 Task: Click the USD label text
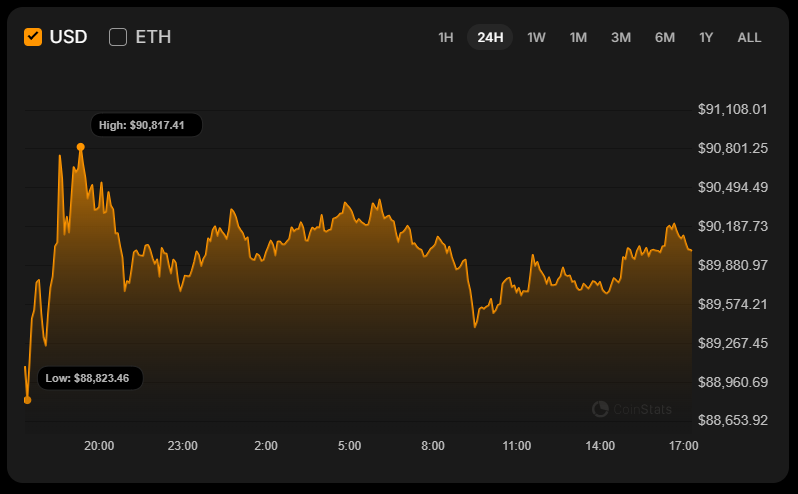[69, 37]
